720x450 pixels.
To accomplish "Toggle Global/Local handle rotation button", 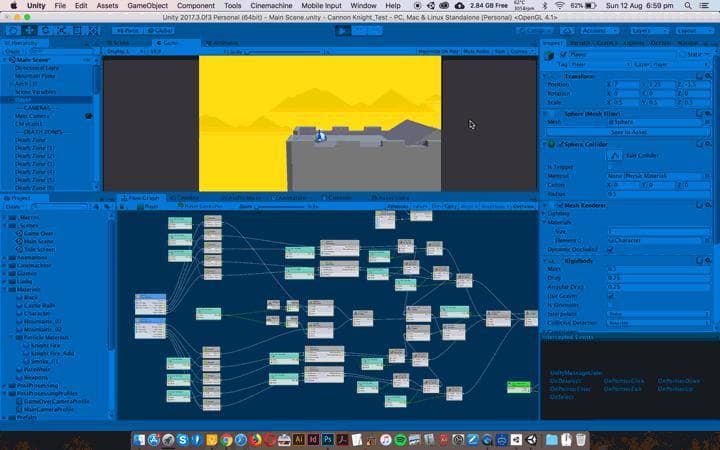I will (158, 31).
